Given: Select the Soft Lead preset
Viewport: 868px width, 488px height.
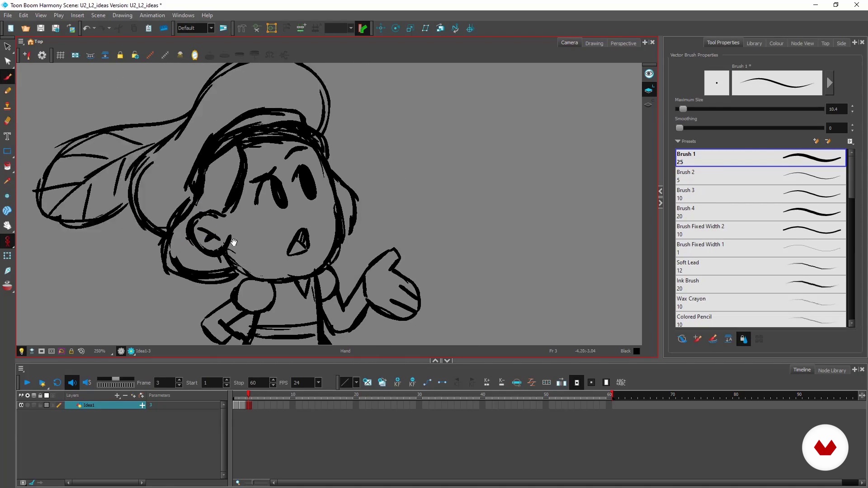Looking at the screenshot, I should click(760, 267).
